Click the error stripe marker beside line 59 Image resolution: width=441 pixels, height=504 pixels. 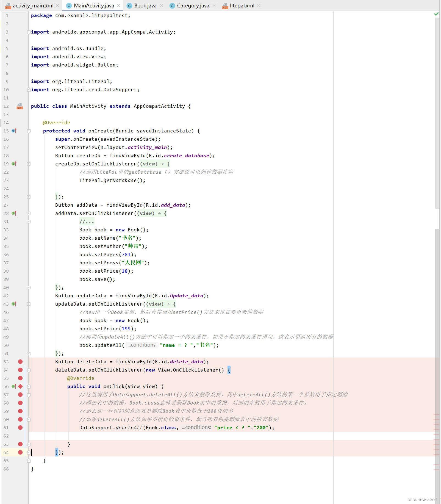point(437,414)
